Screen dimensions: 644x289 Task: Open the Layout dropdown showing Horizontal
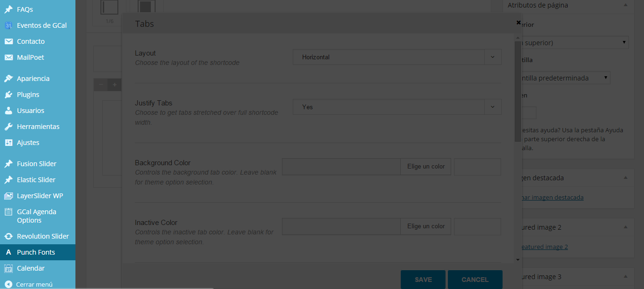point(397,57)
